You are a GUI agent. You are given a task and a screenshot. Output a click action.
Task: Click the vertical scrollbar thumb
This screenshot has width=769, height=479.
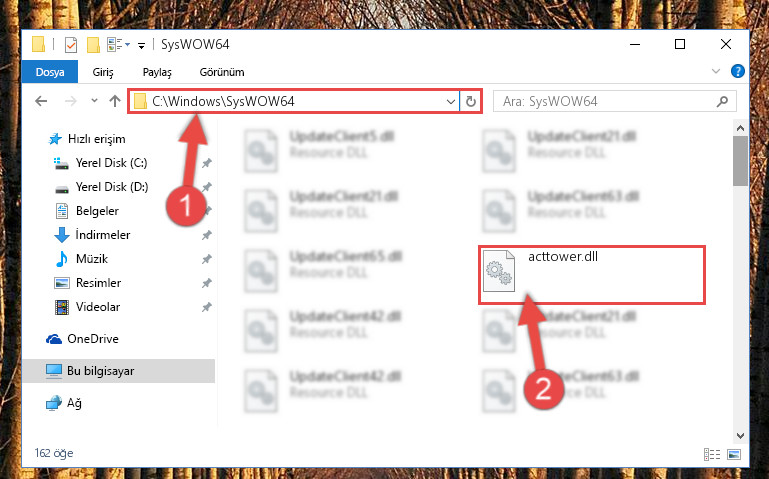coord(740,161)
